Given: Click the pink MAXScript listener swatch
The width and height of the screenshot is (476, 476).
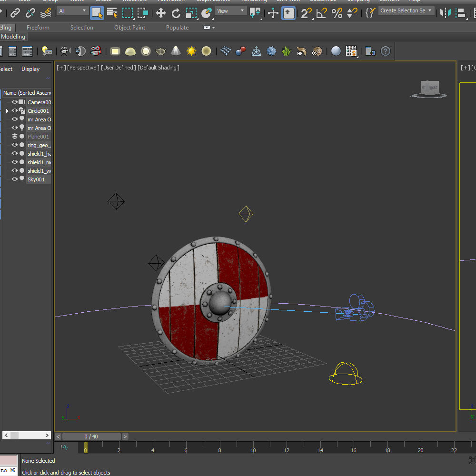Looking at the screenshot, I should click(x=8, y=460).
